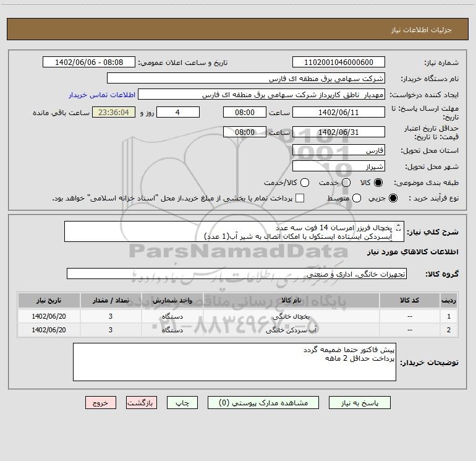The height and width of the screenshot is (461, 476).
Task: Click the announcement date field 1402/06/06 - 08:08
Action: point(88,62)
